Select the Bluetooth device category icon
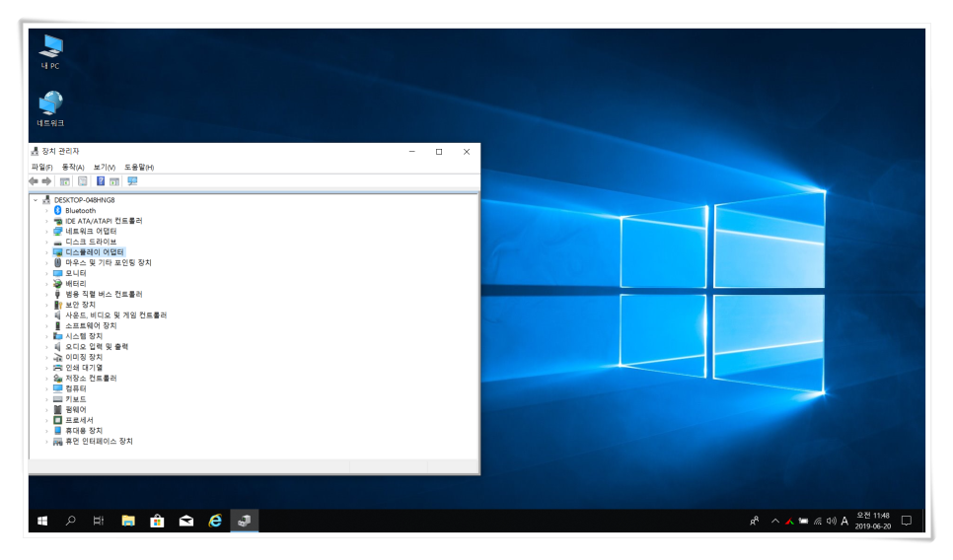The height and width of the screenshot is (560, 953). 58,210
